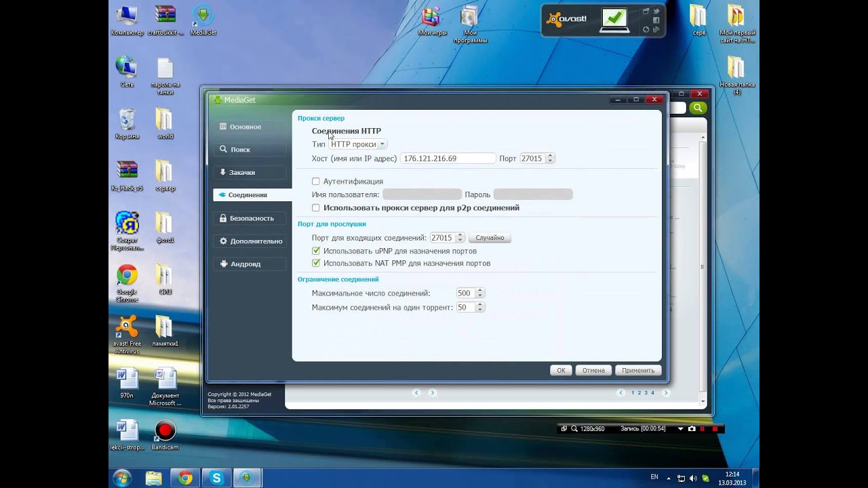Click the Случайно random port button
The height and width of the screenshot is (488, 868).
coord(490,238)
